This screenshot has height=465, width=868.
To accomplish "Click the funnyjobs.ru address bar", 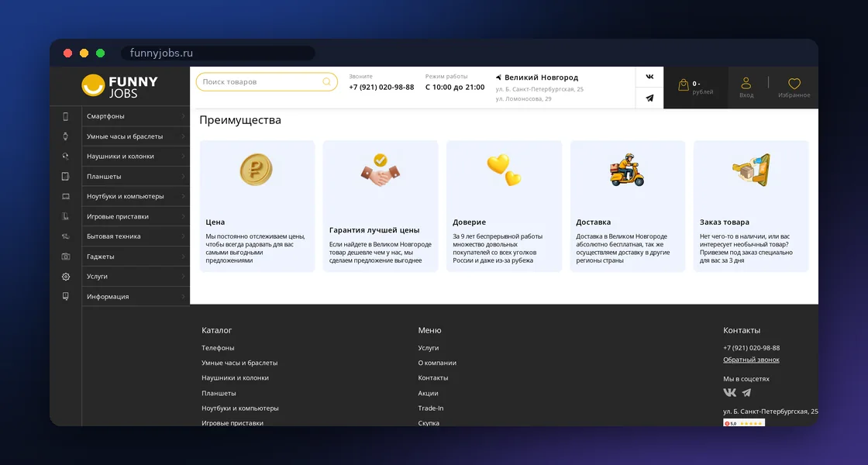I will pos(218,53).
